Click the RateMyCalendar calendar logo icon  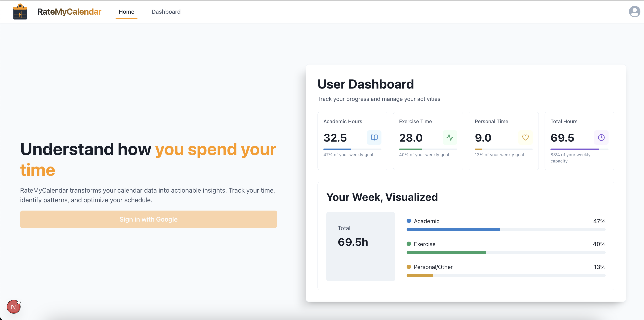[x=20, y=12]
